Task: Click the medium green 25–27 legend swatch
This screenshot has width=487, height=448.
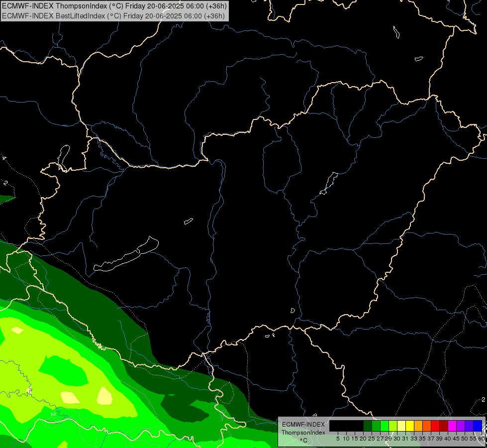Action: 376,426
